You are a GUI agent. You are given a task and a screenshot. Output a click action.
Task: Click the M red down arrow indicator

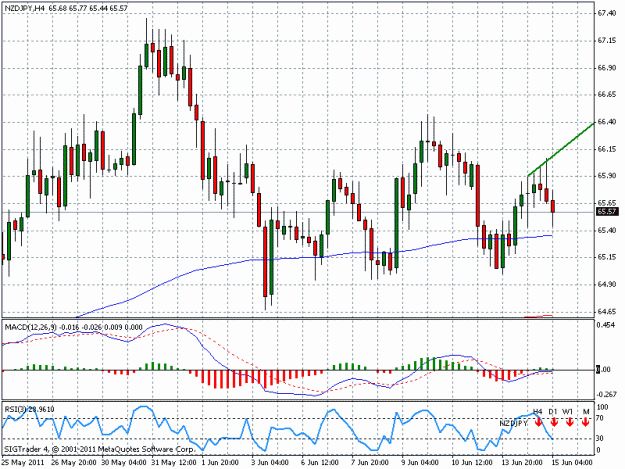(x=585, y=422)
